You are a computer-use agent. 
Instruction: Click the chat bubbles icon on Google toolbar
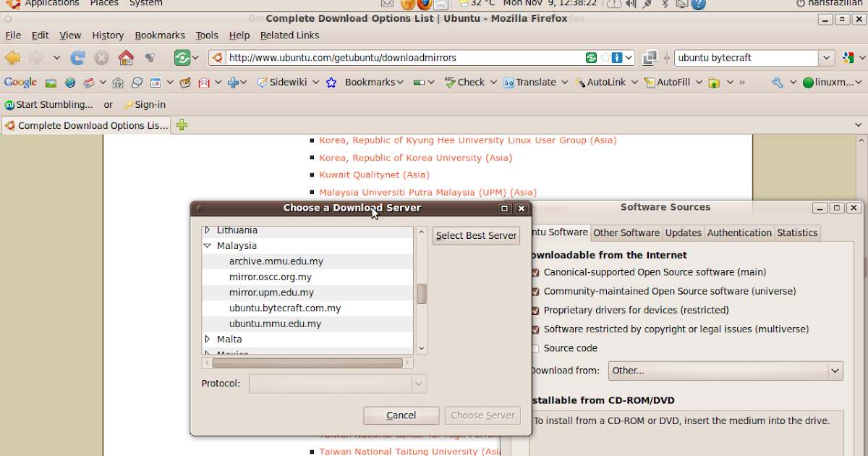coord(136,83)
